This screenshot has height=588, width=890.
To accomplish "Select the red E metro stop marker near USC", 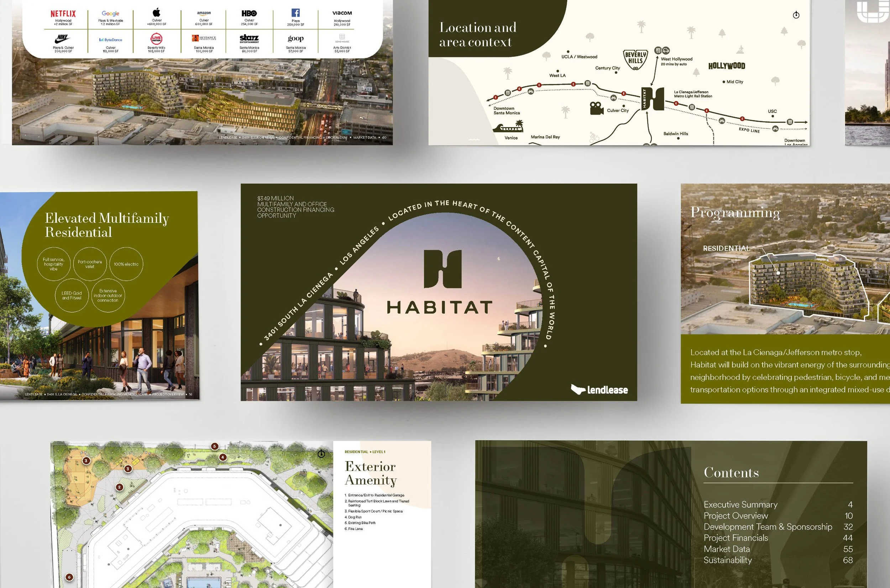I will click(x=743, y=118).
